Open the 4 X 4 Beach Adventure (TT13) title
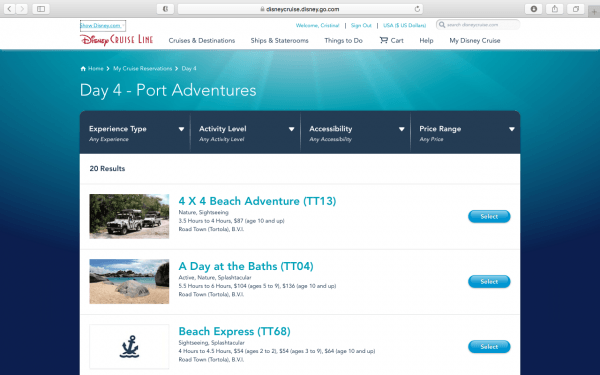600x375 pixels. [257, 201]
